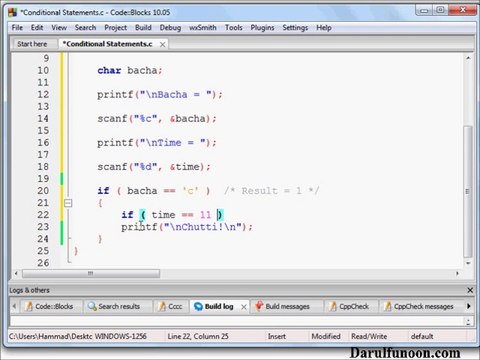The height and width of the screenshot is (360, 480).
Task: Open the wxSmith menu
Action: (x=203, y=28)
